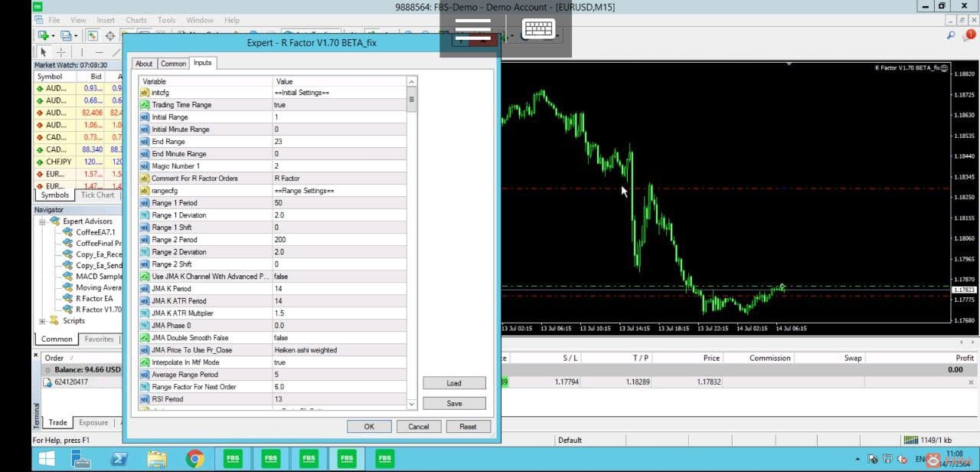
Task: Open the hamburger menu overlay icon
Action: [472, 29]
